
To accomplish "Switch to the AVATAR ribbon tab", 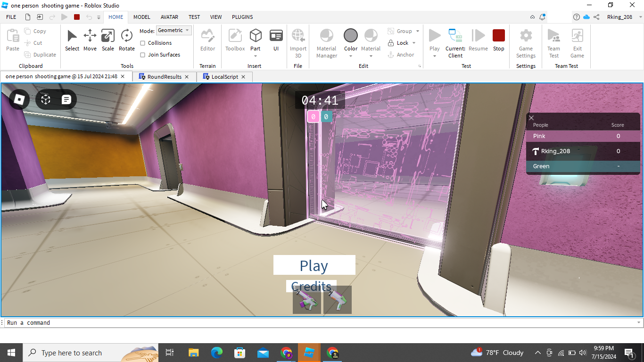I will point(169,17).
